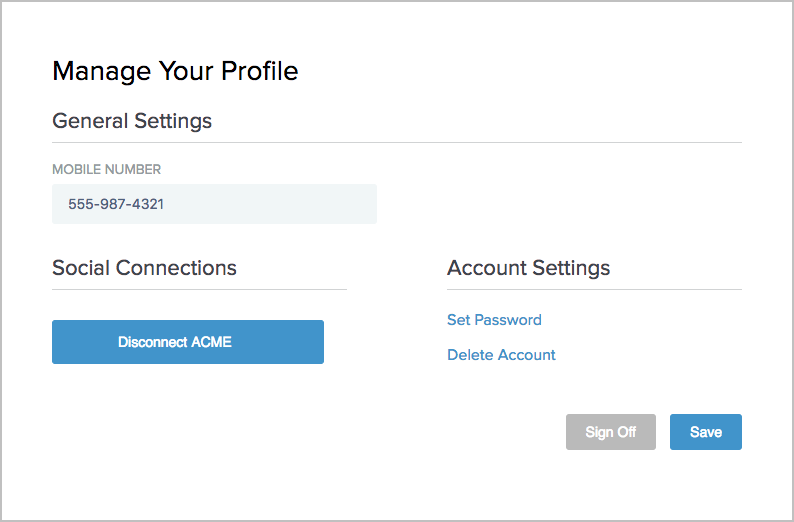Click the Social Connections section heading

[144, 268]
